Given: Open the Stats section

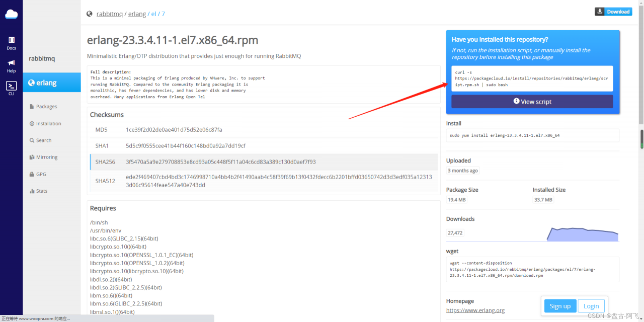Looking at the screenshot, I should 38,191.
